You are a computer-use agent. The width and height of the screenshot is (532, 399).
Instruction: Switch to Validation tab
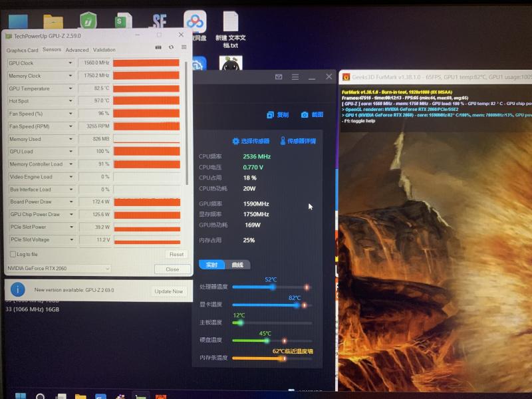point(104,50)
